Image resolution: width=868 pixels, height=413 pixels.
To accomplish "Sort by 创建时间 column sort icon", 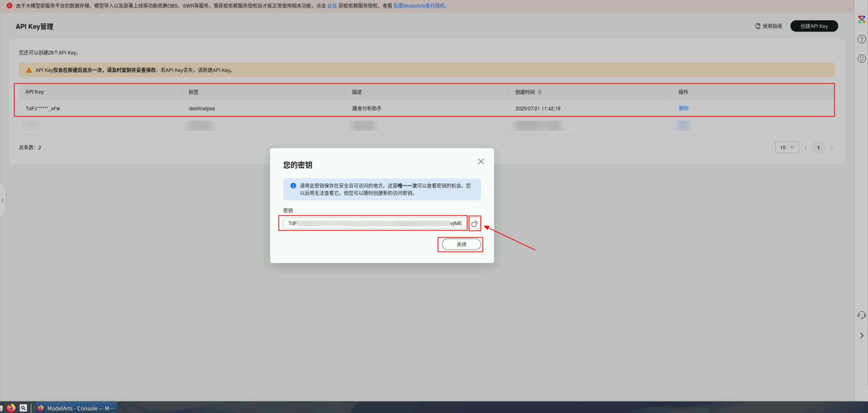I will click(540, 92).
